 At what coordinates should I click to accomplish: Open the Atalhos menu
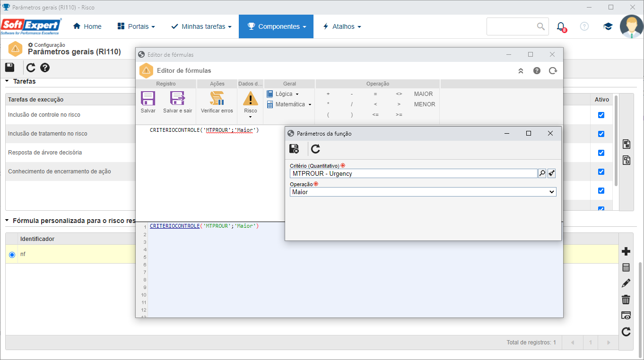[x=342, y=26]
